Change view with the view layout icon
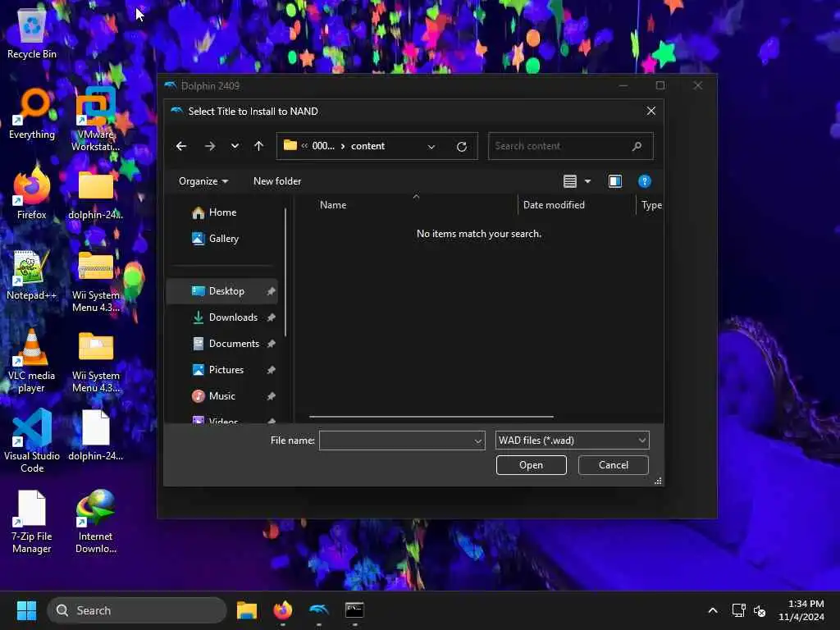Image resolution: width=840 pixels, height=630 pixels. coord(570,181)
